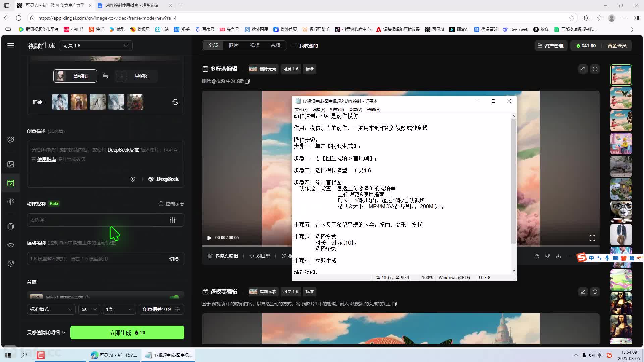
Task: Open the motion control settings sliders icon
Action: 173,220
